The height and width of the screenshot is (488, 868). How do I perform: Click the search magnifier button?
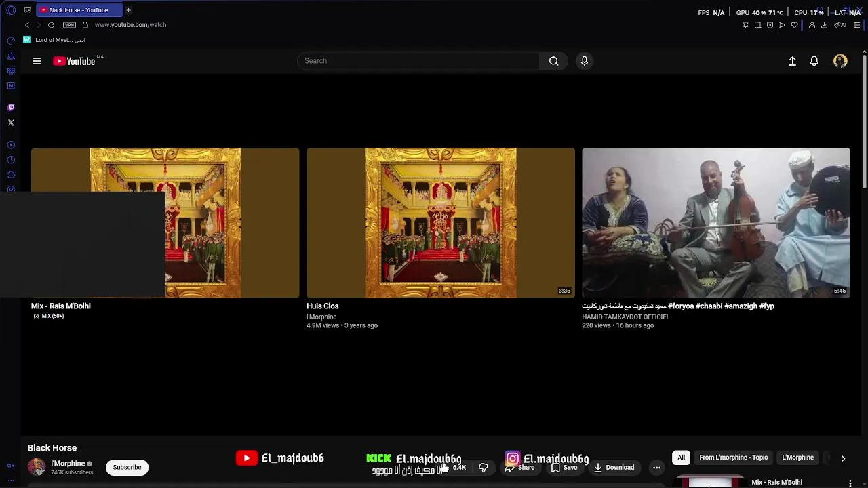554,61
